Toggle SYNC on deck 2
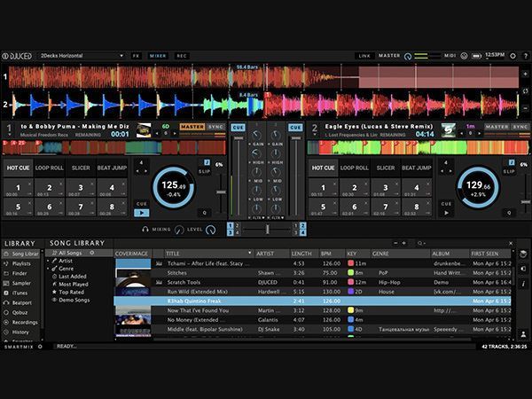 coord(520,127)
